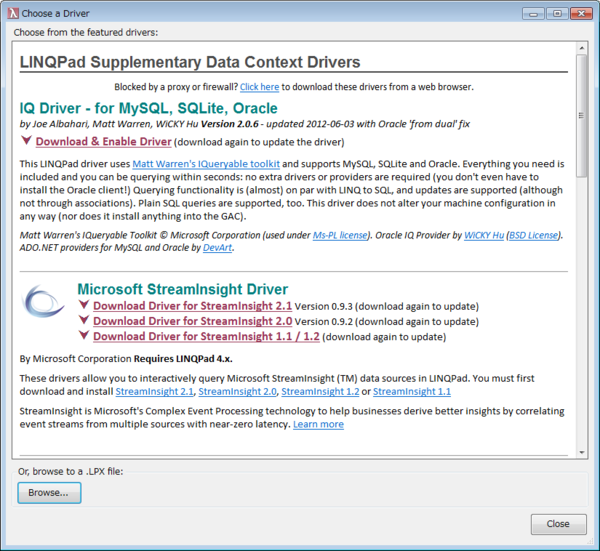Open the Ms-PL license link
This screenshot has width=600, height=551.
(340, 235)
